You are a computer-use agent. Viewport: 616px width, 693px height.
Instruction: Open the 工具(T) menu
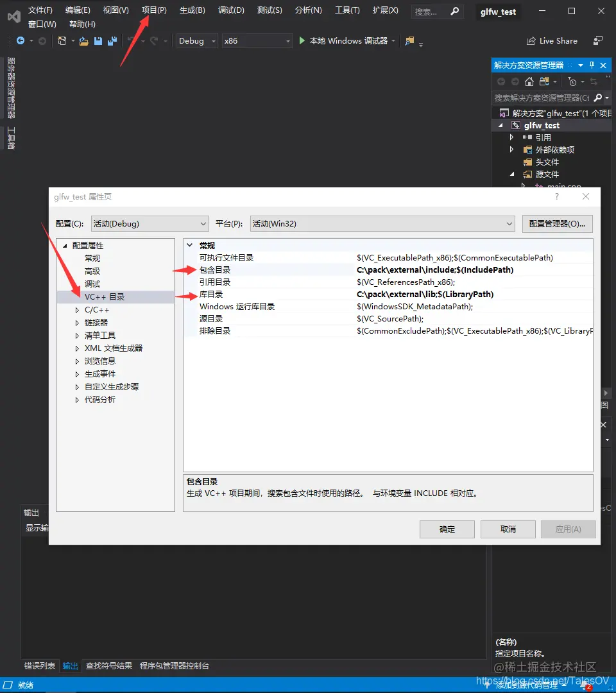tap(347, 10)
